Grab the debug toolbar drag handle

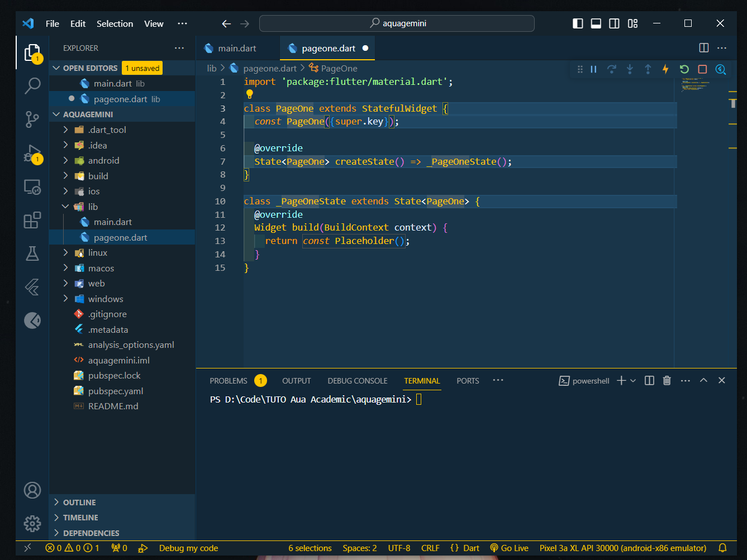coord(580,69)
